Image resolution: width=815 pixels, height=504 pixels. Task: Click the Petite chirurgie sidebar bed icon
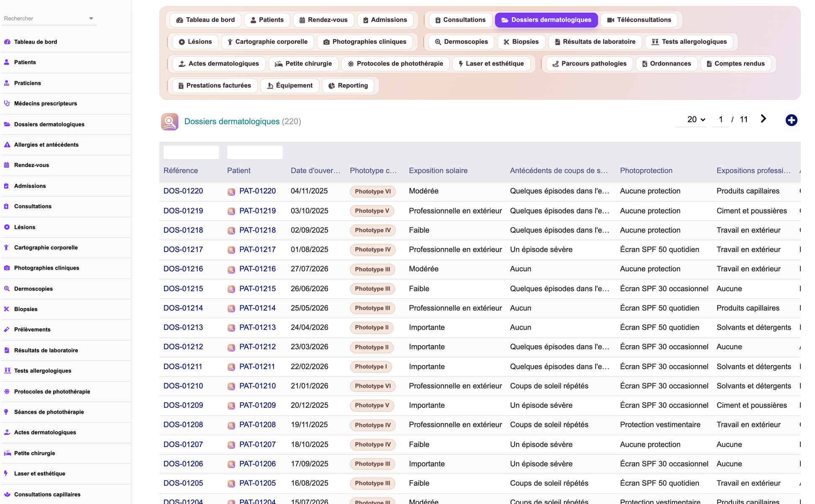(x=7, y=453)
